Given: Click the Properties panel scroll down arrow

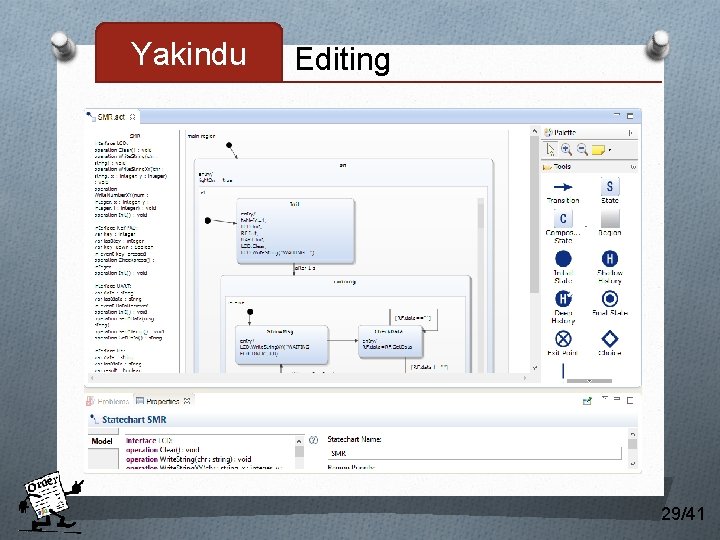Looking at the screenshot, I should [633, 464].
